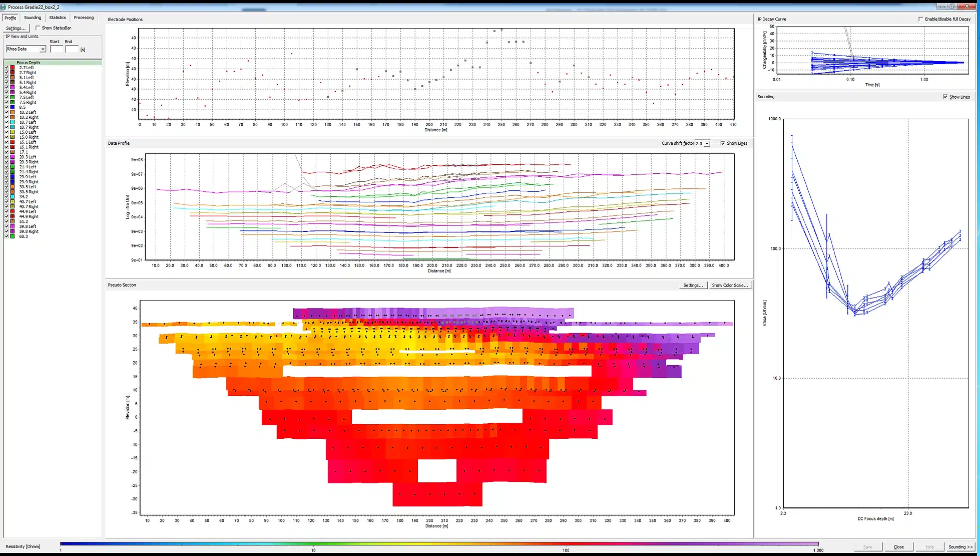Select the 5.1 Left row label
Image resolution: width=980 pixels, height=556 pixels.
(27, 78)
